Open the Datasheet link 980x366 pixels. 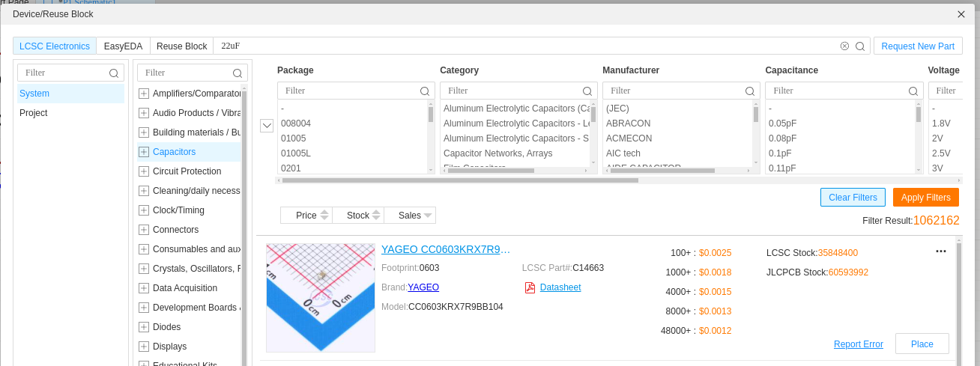[x=560, y=287]
